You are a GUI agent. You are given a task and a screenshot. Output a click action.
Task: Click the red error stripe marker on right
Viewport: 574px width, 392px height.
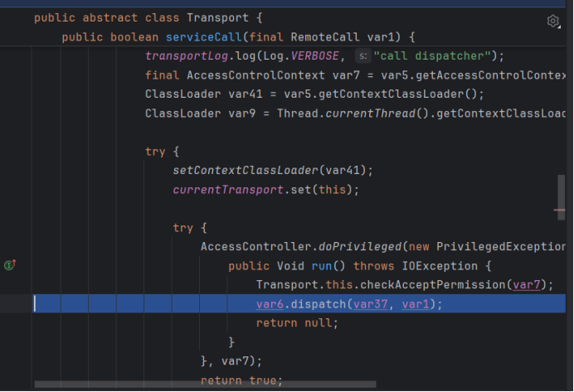pos(559,210)
